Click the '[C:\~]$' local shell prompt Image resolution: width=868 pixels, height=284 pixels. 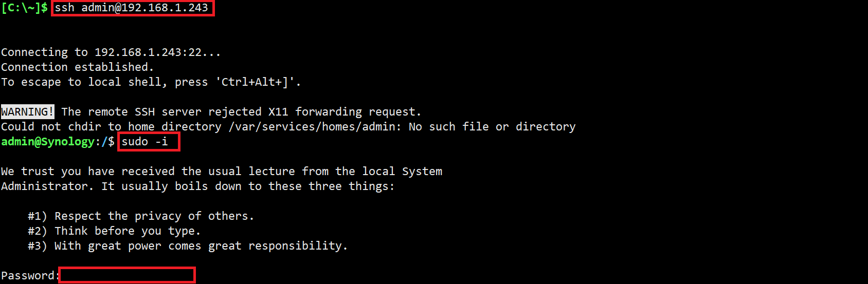pyautogui.click(x=24, y=8)
